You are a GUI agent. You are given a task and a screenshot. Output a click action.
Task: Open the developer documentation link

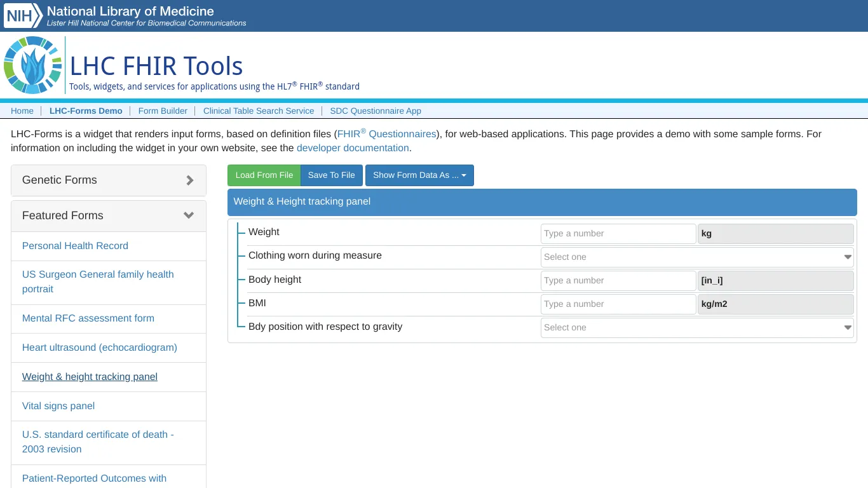coord(353,147)
